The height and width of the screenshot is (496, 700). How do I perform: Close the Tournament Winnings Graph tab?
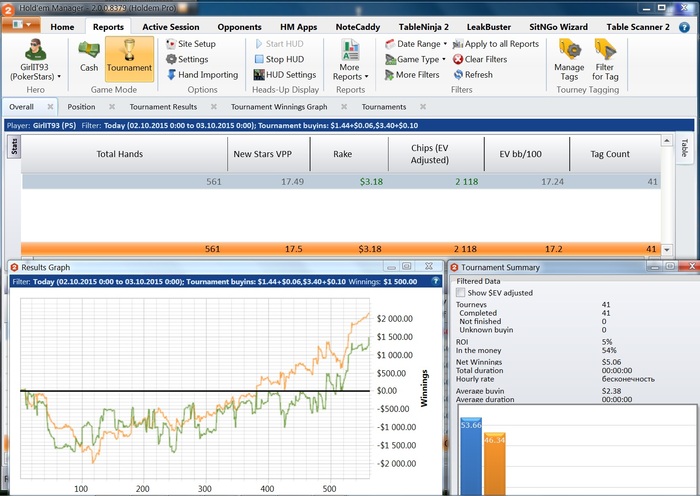click(344, 107)
